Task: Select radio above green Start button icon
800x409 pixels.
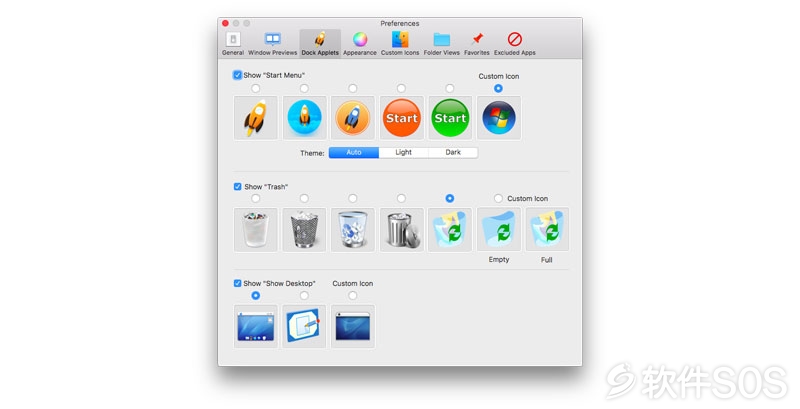Action: tap(449, 88)
